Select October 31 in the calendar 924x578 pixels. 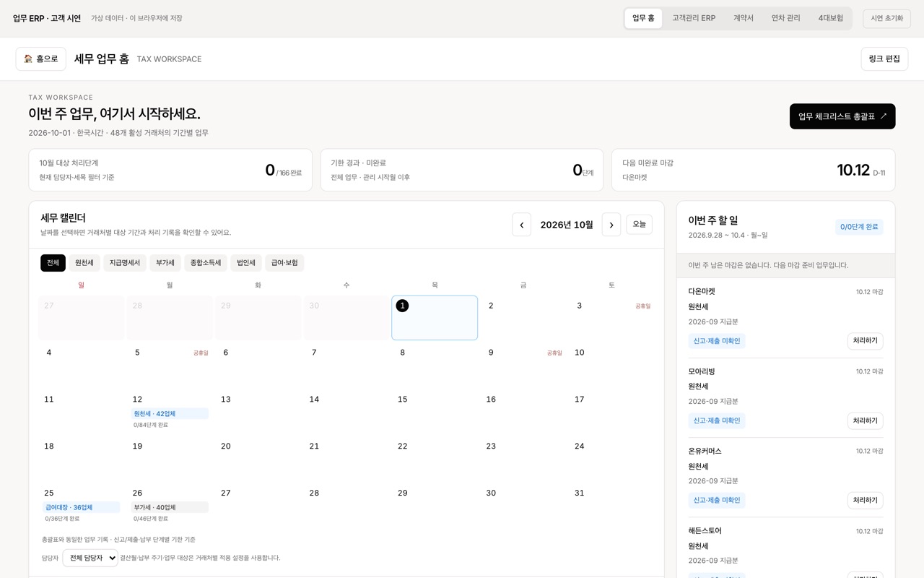[x=611, y=506]
